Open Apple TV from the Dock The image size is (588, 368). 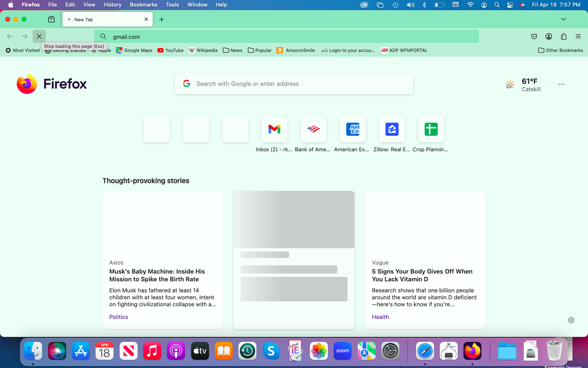point(200,351)
